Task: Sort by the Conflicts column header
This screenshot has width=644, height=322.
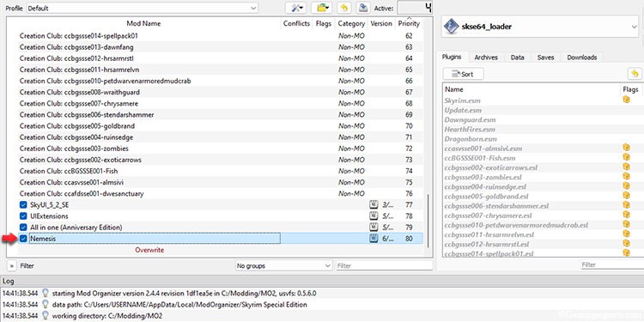Action: [x=296, y=23]
